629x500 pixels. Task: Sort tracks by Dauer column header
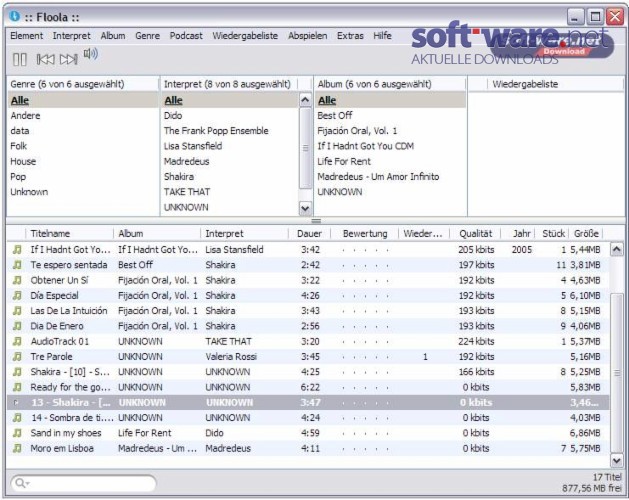[x=309, y=234]
